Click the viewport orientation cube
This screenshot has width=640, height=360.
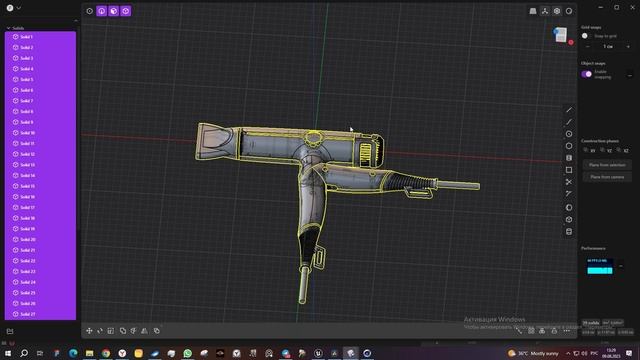click(x=562, y=35)
